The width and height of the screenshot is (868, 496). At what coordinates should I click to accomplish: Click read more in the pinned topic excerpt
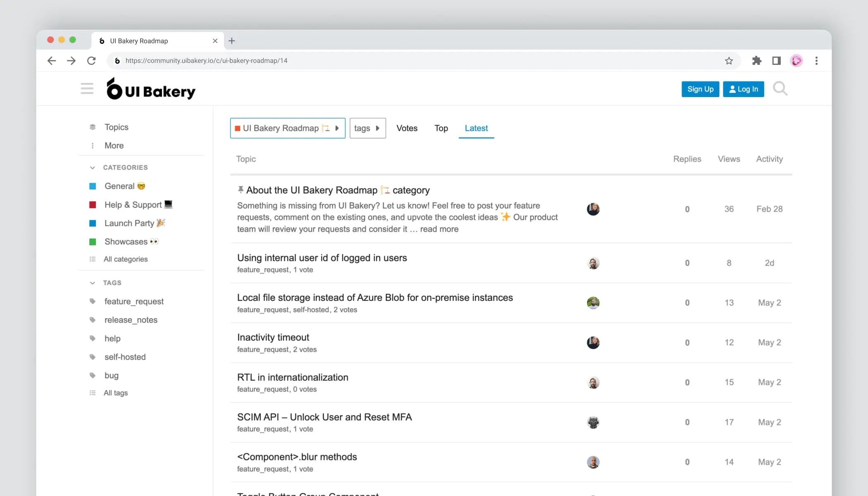click(x=439, y=229)
